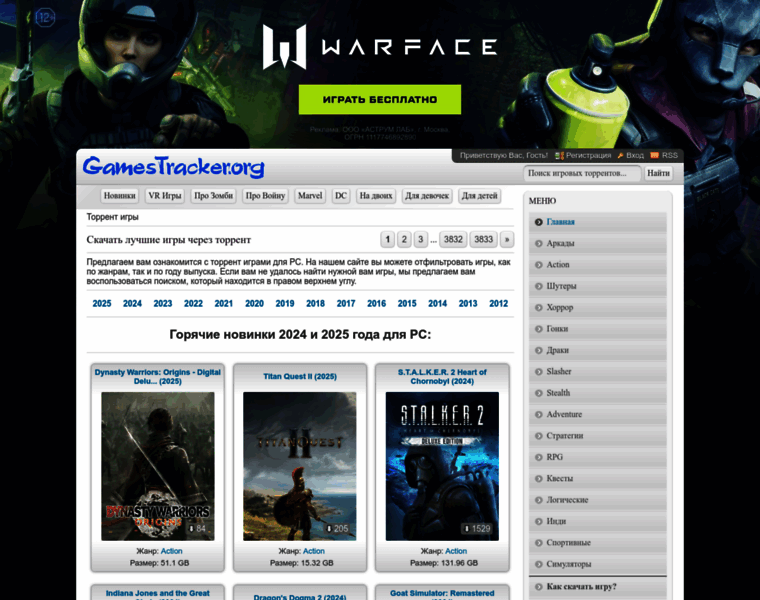760x600 pixels.
Task: Open Инди in the sidebar menu
Action: (x=598, y=521)
